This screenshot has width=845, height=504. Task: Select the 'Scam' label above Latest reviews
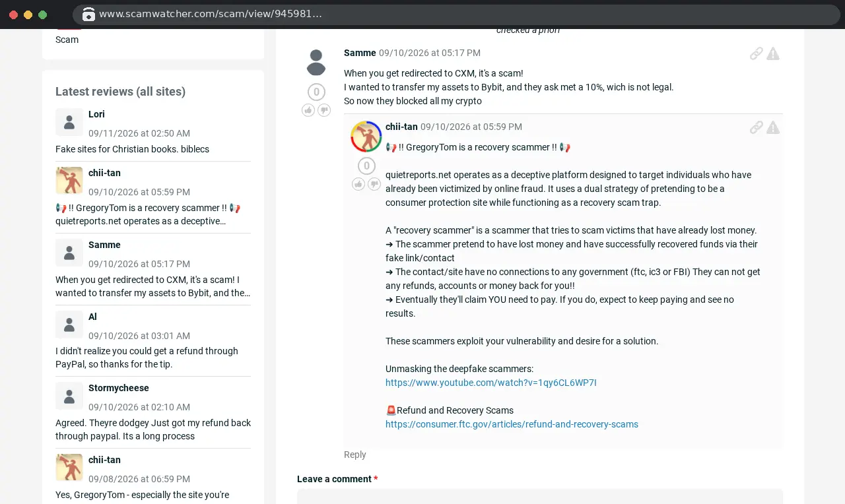click(x=67, y=40)
